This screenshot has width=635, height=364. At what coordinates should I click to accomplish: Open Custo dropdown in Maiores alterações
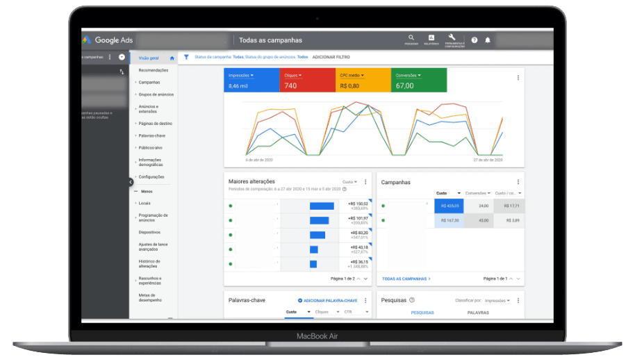click(x=350, y=182)
